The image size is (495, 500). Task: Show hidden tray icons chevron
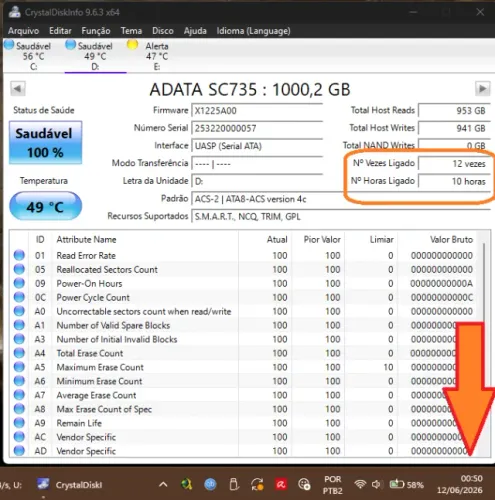pos(163,484)
